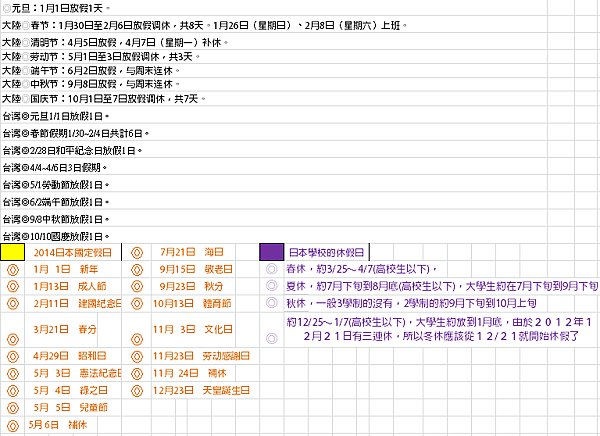Click the circle bullet in the 3月21日 春分 row
Image resolution: width=600 pixels, height=436 pixels.
click(x=13, y=339)
